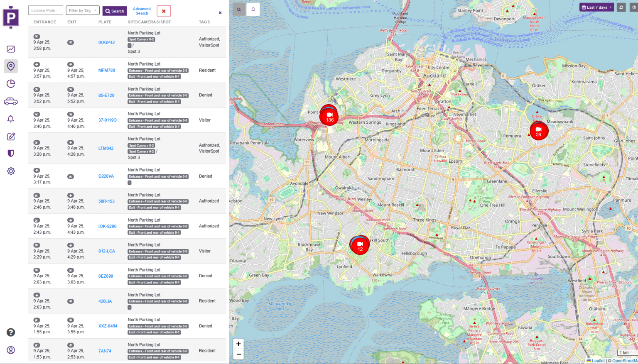This screenshot has width=638, height=364.
Task: Open plate 37-0119O link
Action: [107, 120]
